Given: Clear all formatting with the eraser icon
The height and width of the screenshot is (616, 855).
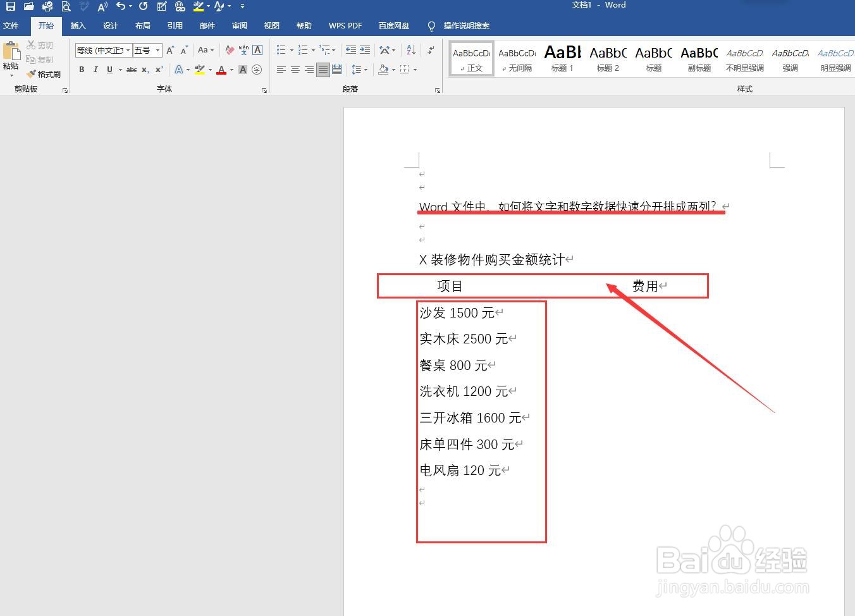Looking at the screenshot, I should tap(230, 50).
